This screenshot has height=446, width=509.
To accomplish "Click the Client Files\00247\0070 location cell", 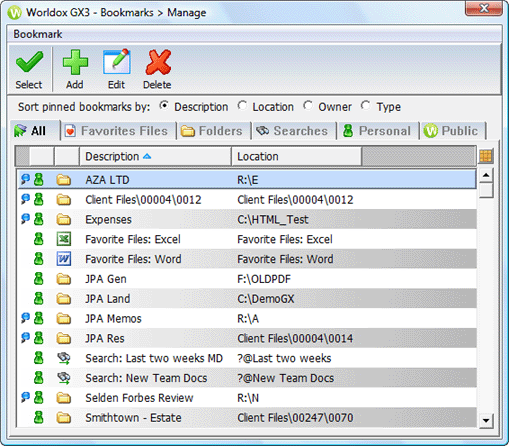I will pos(295,418).
